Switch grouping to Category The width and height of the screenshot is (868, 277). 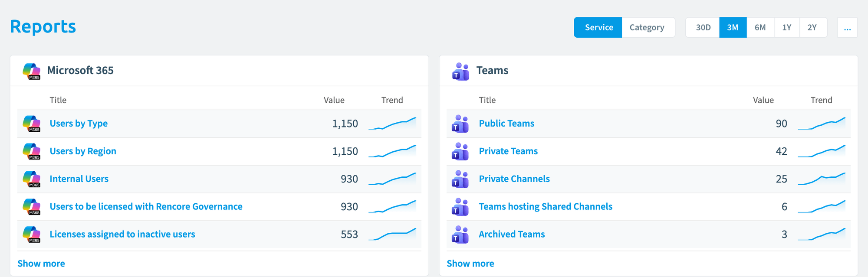tap(648, 27)
